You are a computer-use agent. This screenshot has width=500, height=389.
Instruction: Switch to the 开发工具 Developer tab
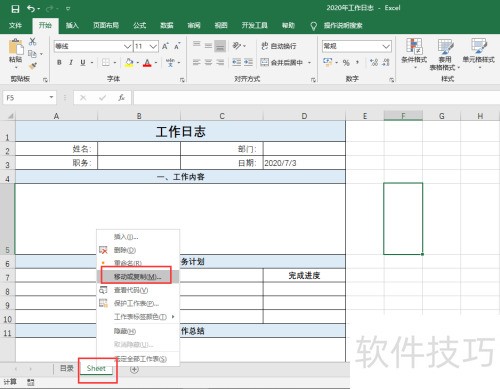255,25
